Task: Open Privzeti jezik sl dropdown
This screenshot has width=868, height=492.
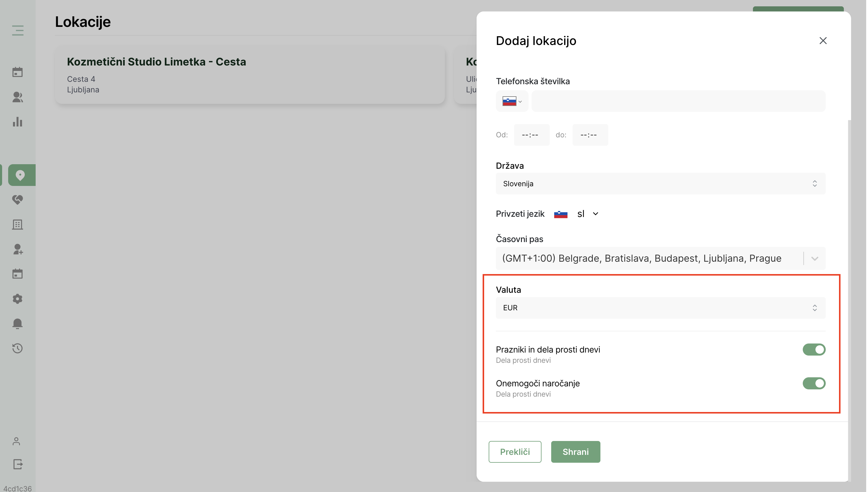Action: click(x=577, y=214)
